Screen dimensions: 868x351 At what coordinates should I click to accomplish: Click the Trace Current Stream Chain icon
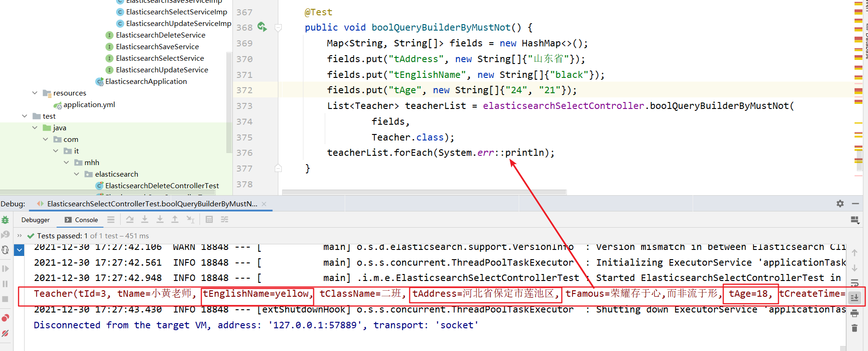click(x=225, y=220)
